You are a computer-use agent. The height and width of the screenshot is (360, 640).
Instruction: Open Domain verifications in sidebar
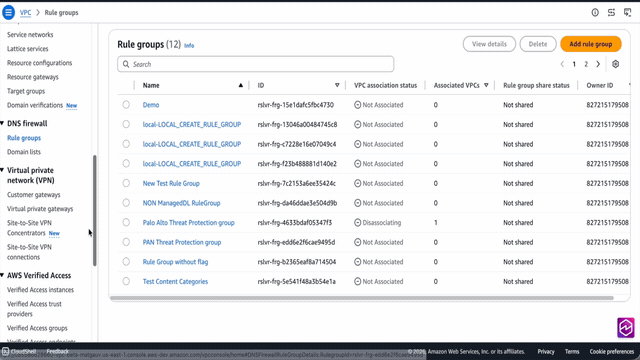(35, 105)
